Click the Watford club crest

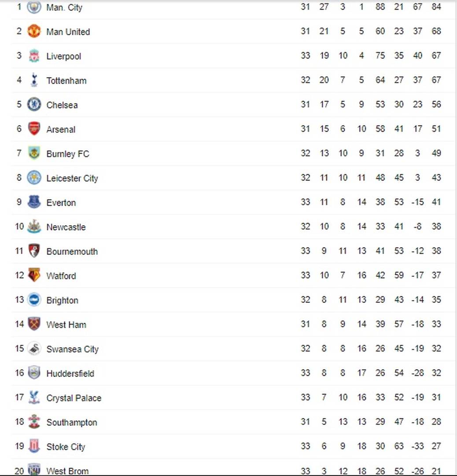point(34,275)
